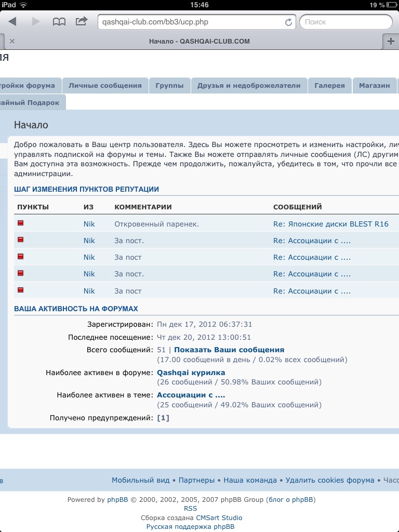Open new tab with plus button
This screenshot has height=532, width=399.
point(391,42)
